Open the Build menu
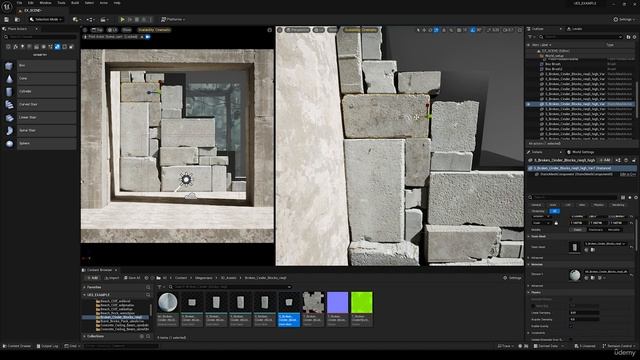Image resolution: width=640 pixels, height=360 pixels. tap(75, 3)
